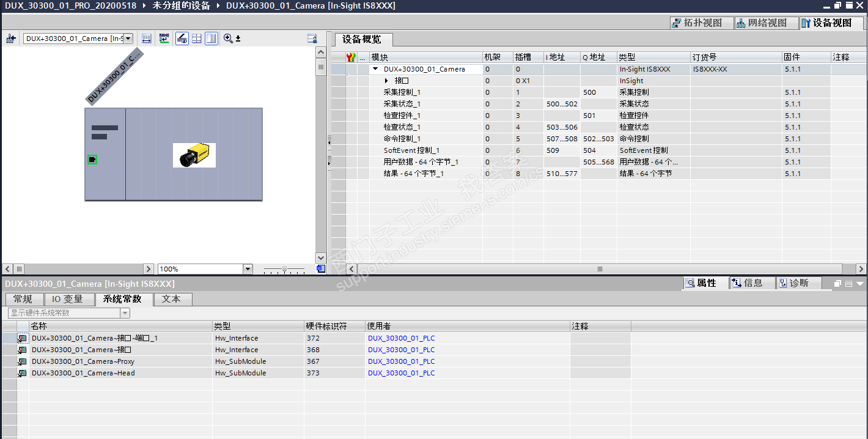Click the 硬件标识符 column header
Screen dimensions: 868x439
(x=334, y=326)
